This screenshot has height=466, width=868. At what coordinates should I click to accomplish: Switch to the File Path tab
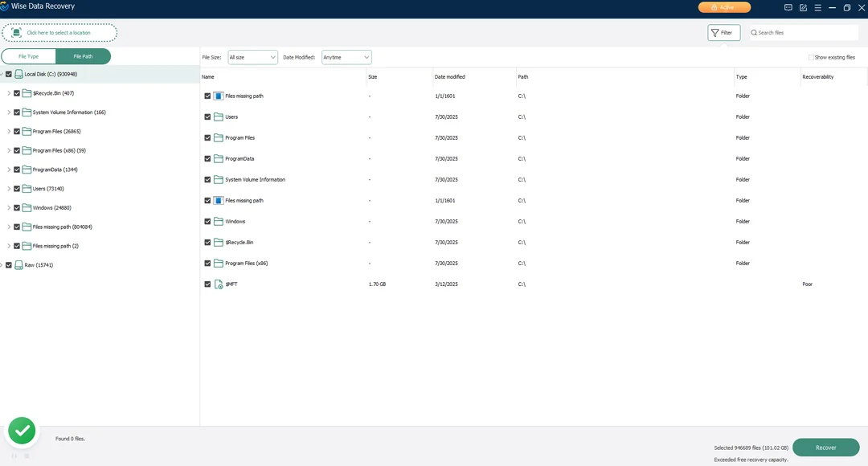83,56
